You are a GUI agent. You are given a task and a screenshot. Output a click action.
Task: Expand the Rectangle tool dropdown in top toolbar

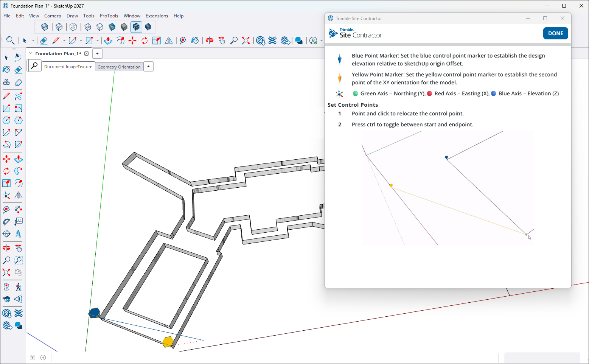click(x=97, y=40)
